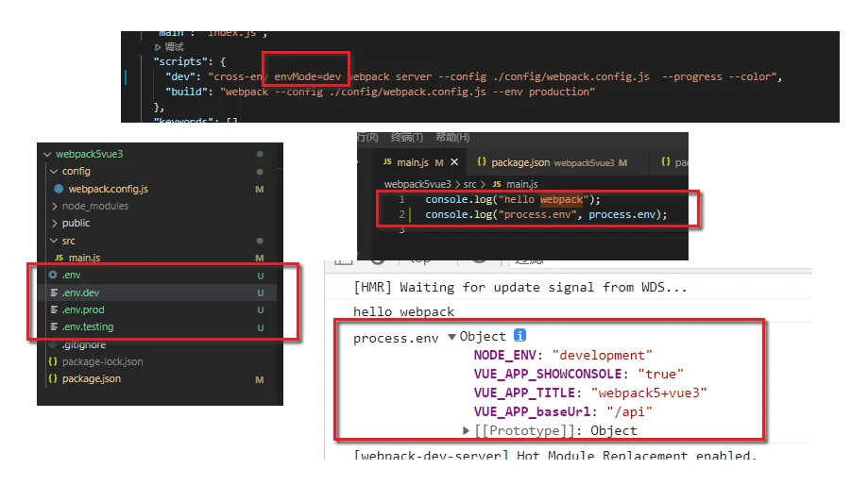Click the JS icon on main.js tab
The image size is (868, 485).
click(387, 161)
